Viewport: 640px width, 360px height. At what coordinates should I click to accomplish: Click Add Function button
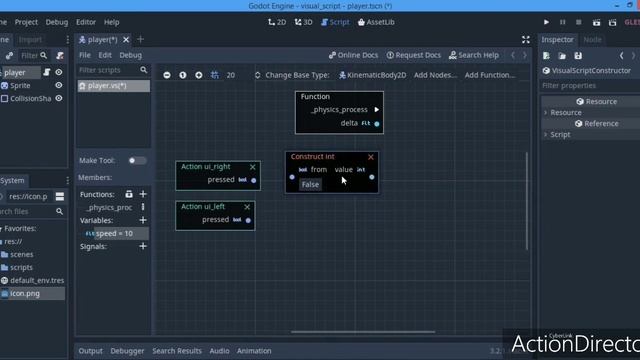coord(490,75)
